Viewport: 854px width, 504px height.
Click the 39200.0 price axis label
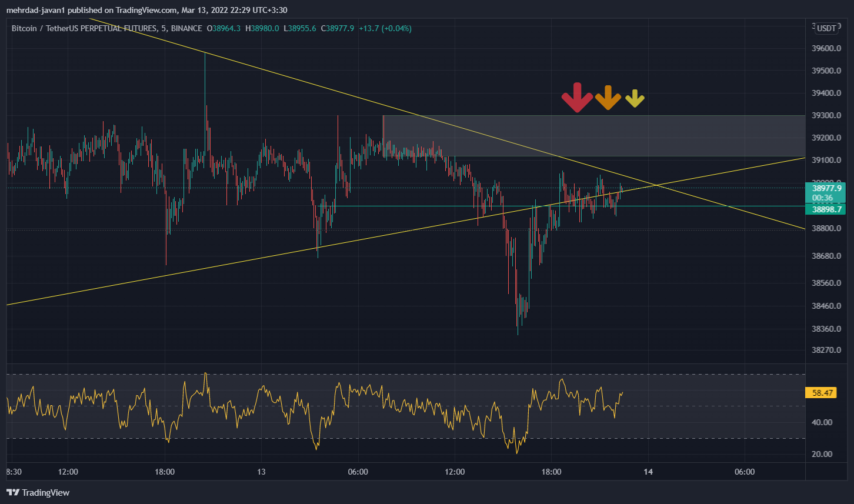(826, 138)
